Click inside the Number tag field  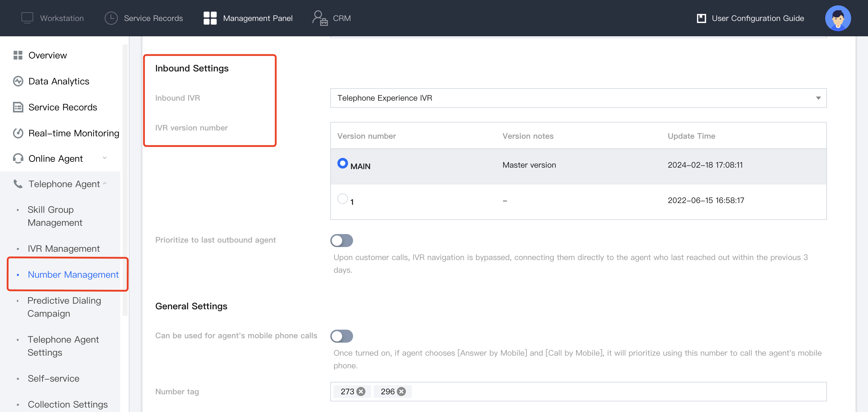pos(607,391)
